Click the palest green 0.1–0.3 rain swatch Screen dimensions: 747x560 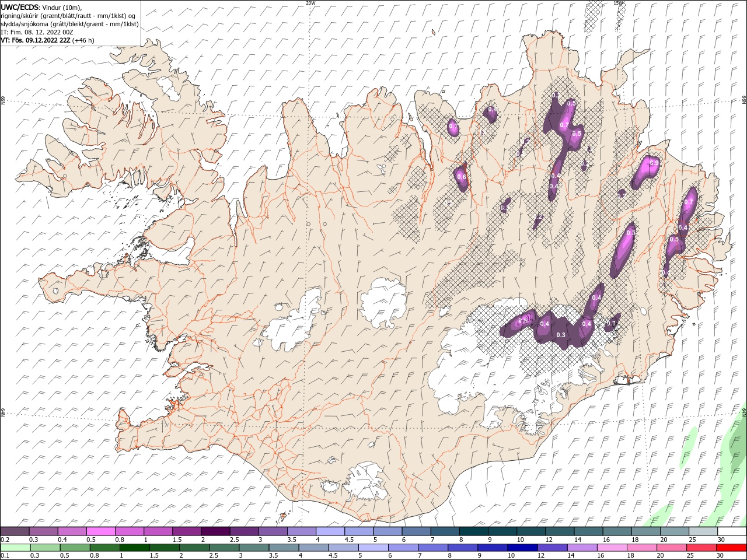tap(15, 548)
